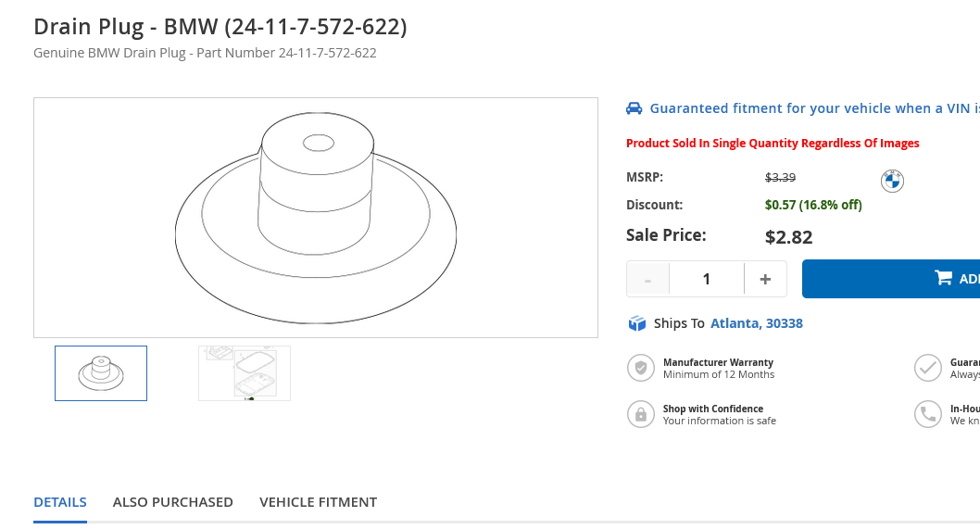Open the Also Purchased tab
The width and height of the screenshot is (980, 529).
pyautogui.click(x=172, y=502)
